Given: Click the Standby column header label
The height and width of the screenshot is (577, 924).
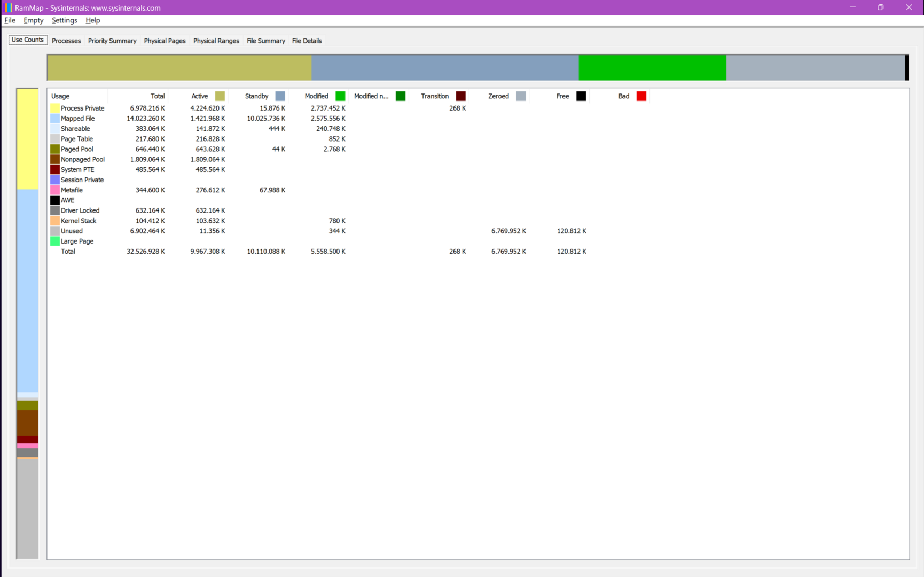Looking at the screenshot, I should pyautogui.click(x=256, y=96).
